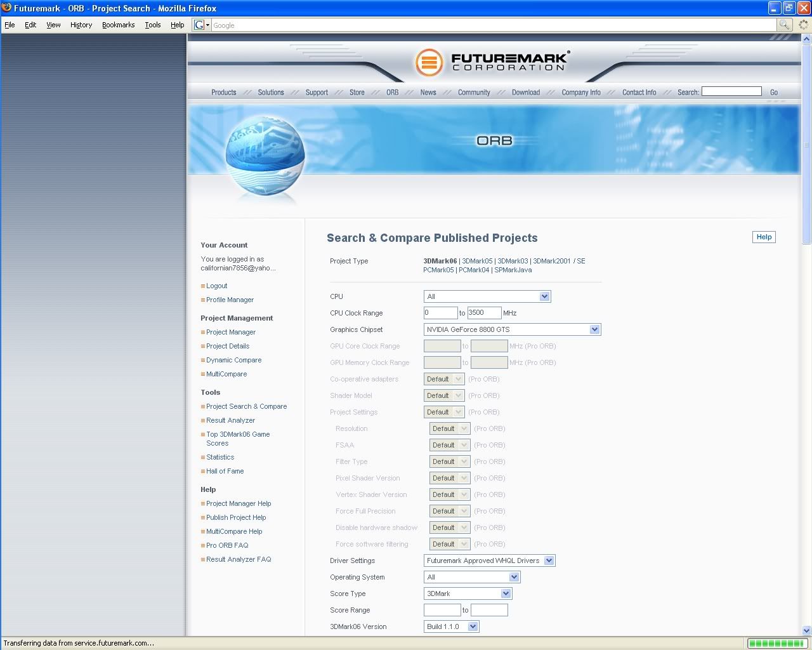Screen dimensions: 812x650
Task: Expand the Score Type dropdown
Action: point(468,594)
